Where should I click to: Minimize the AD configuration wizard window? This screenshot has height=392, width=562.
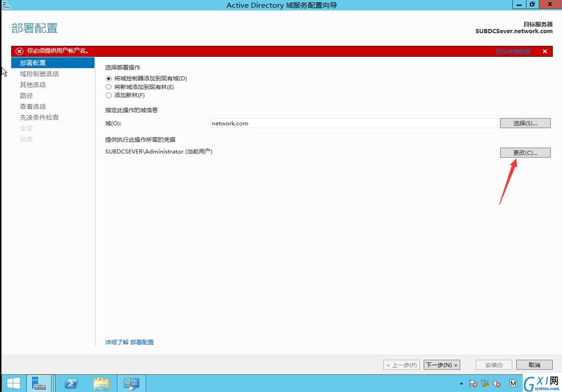pyautogui.click(x=519, y=4)
